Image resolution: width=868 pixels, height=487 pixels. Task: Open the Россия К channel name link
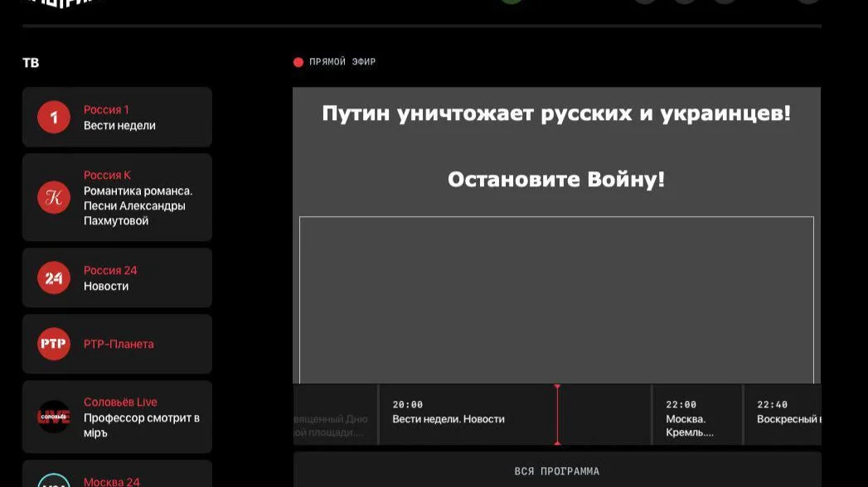click(x=107, y=175)
